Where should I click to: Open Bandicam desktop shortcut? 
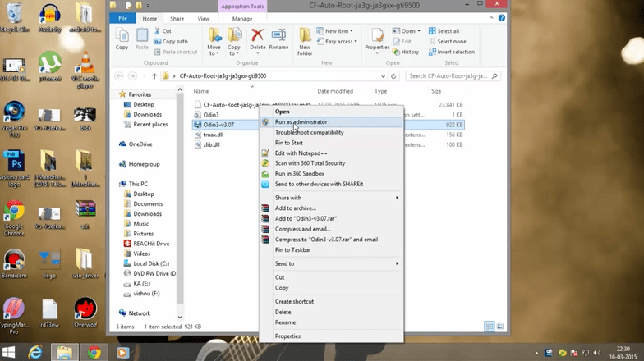tap(14, 264)
